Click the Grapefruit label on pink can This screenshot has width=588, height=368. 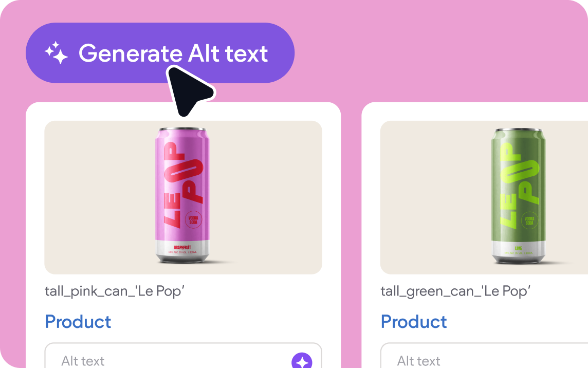point(182,247)
